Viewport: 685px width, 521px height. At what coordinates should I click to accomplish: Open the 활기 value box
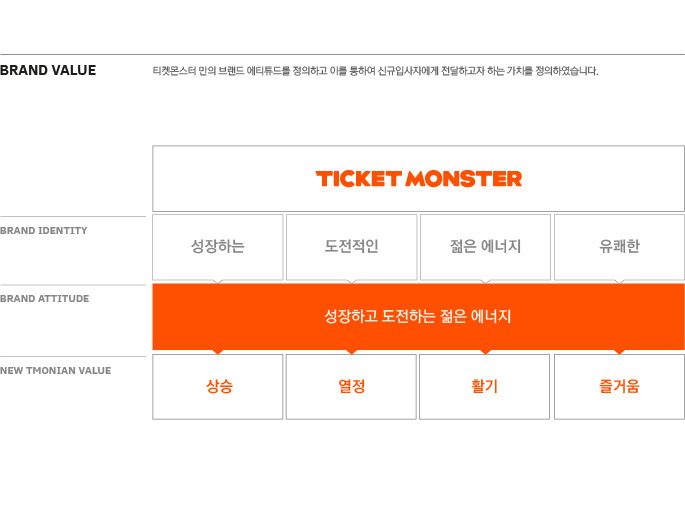click(484, 387)
